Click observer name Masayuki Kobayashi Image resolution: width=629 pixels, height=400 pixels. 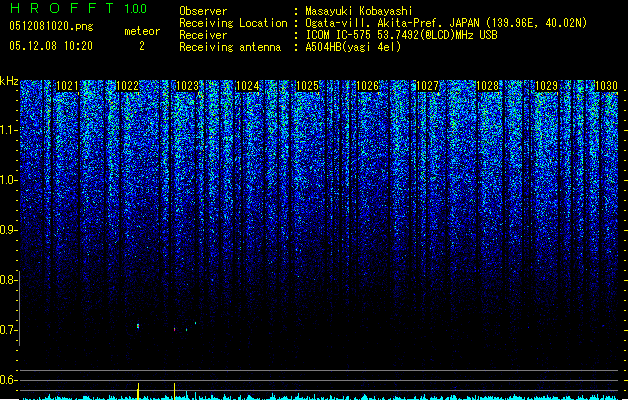359,11
